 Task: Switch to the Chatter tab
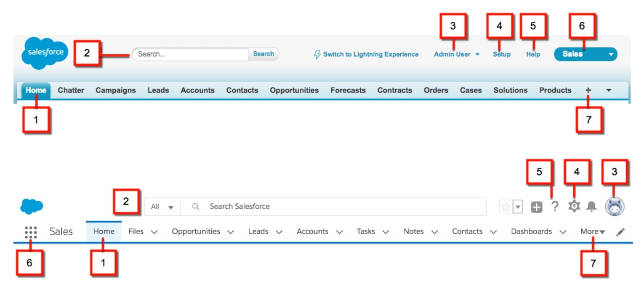point(71,90)
